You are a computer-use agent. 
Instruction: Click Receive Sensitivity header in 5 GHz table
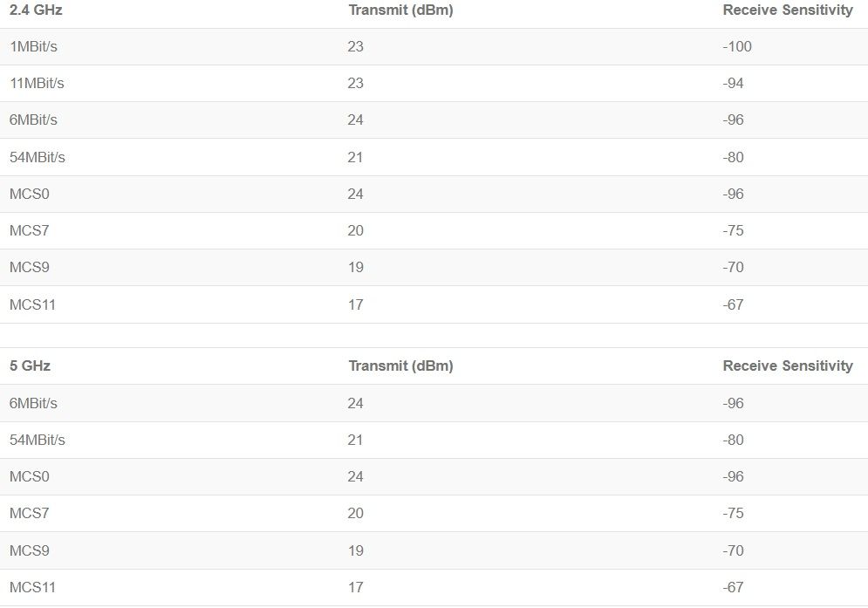pos(787,366)
